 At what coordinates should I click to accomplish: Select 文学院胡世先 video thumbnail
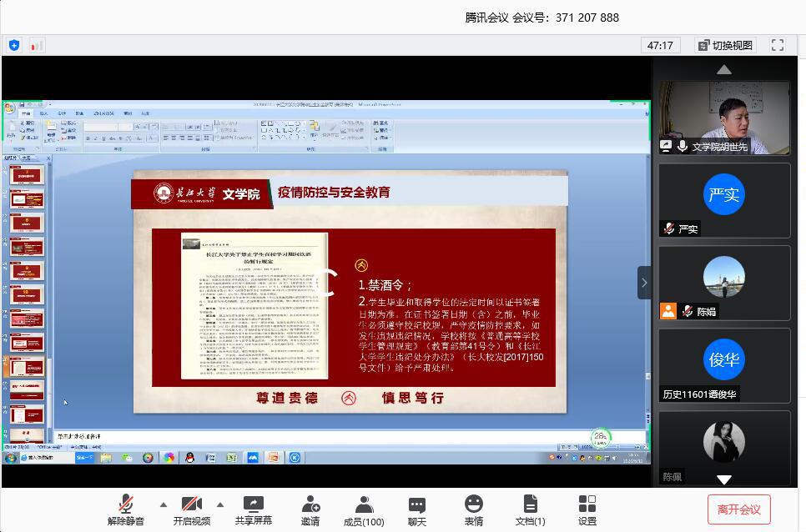click(723, 118)
